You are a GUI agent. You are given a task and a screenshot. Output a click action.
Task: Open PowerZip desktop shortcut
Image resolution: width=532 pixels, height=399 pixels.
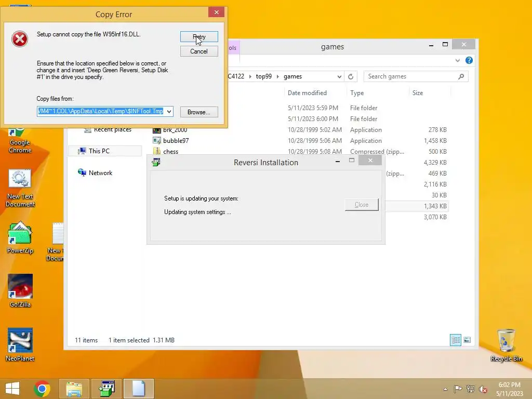coord(20,237)
